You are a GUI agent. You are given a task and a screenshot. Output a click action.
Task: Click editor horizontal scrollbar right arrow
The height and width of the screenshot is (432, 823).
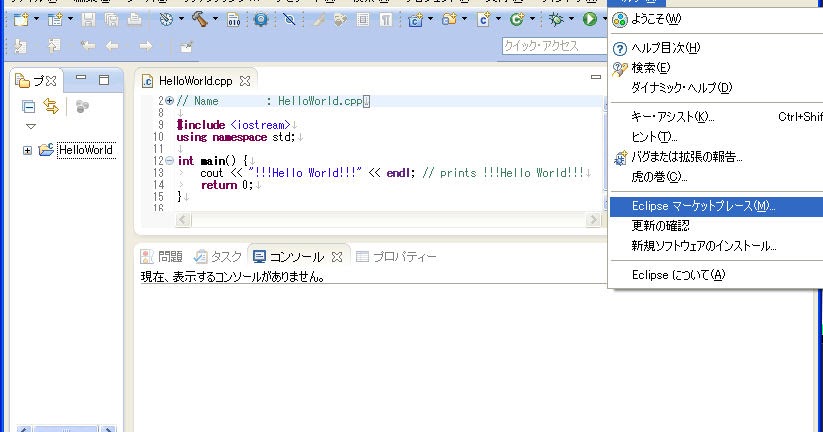[x=593, y=219]
